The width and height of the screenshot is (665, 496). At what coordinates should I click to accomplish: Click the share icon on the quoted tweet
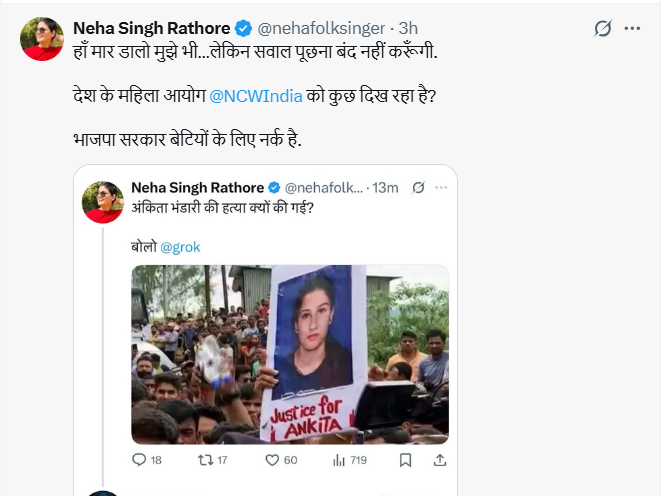coord(438,460)
